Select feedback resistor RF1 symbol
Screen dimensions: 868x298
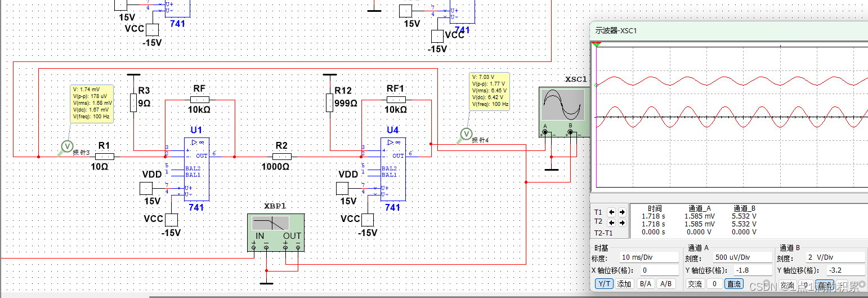(396, 100)
